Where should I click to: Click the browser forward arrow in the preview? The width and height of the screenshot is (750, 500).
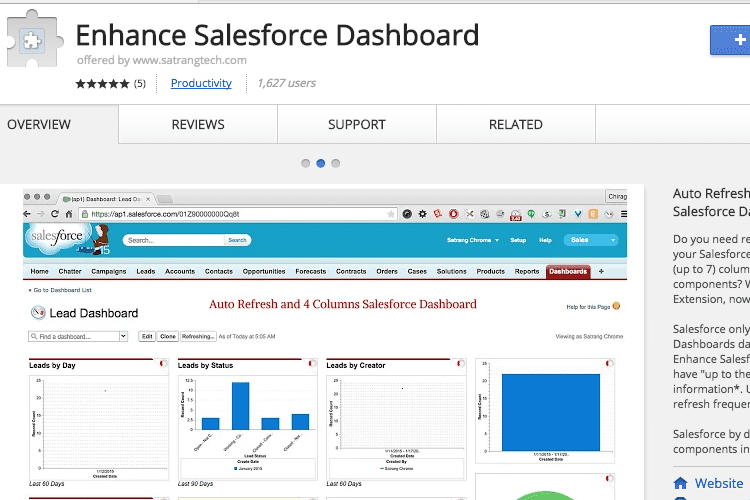coord(41,214)
